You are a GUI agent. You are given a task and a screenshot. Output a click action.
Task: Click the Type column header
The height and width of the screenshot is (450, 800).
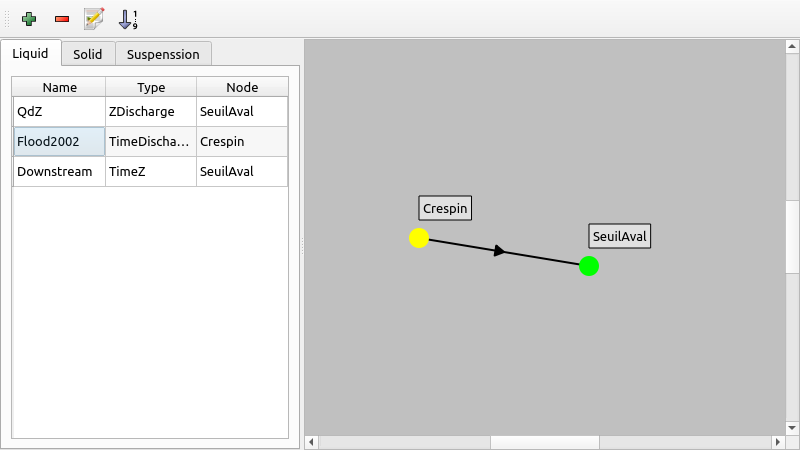pos(151,87)
